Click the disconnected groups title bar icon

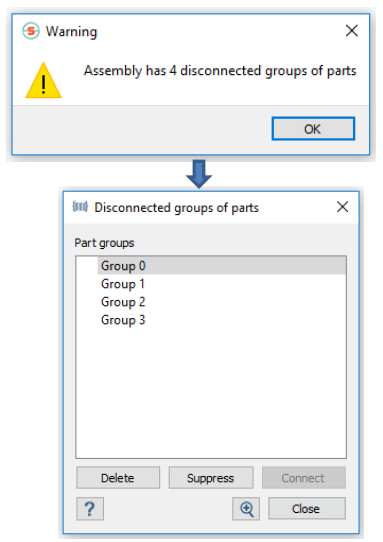pyautogui.click(x=80, y=207)
